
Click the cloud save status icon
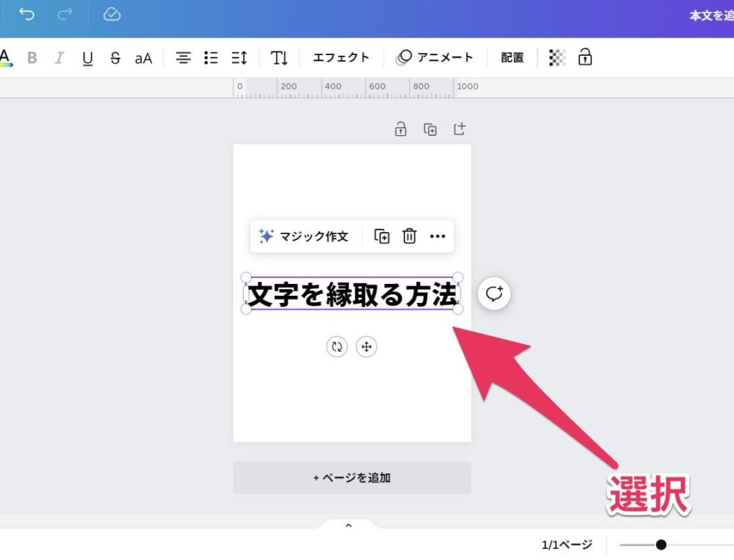[x=112, y=15]
